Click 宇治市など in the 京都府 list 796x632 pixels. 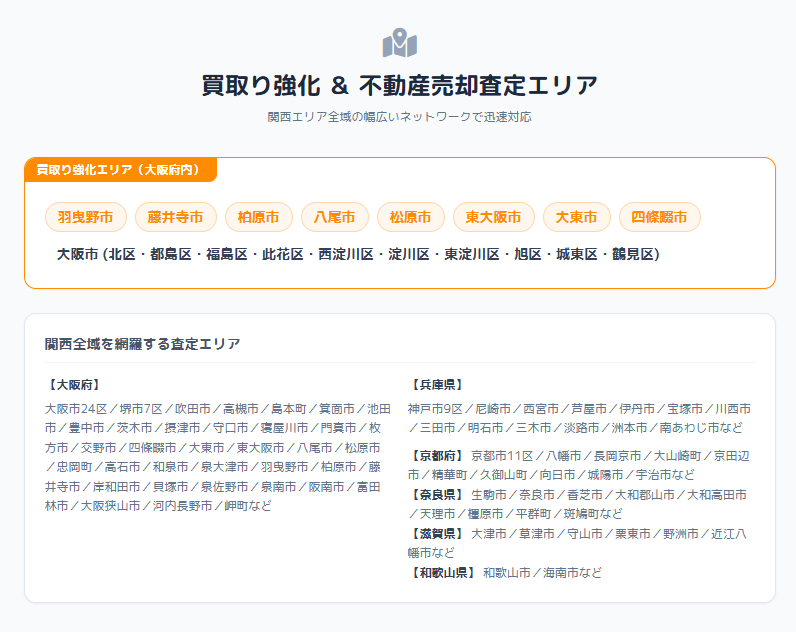pyautogui.click(x=665, y=475)
